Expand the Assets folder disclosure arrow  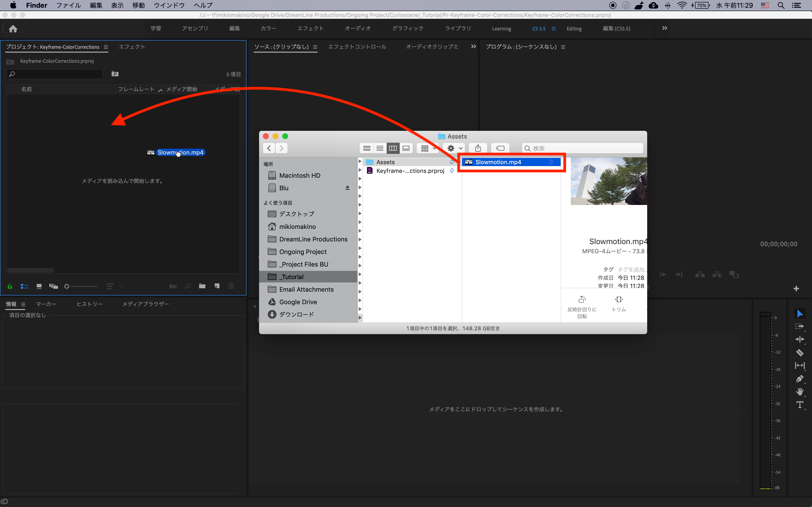tap(360, 162)
